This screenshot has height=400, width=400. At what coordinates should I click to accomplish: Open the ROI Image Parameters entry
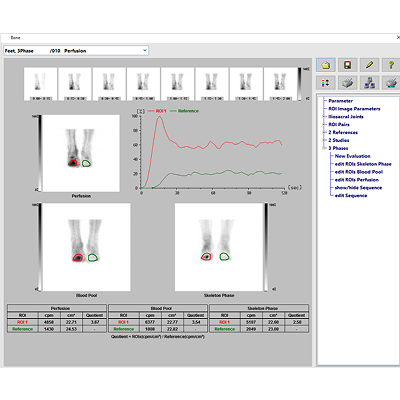pyautogui.click(x=354, y=109)
